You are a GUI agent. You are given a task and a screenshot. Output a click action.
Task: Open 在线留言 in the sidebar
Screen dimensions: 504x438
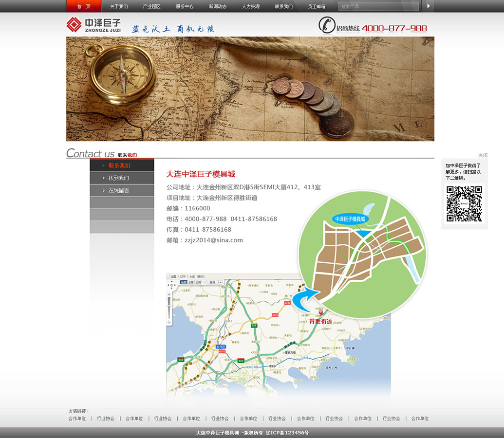click(x=119, y=191)
